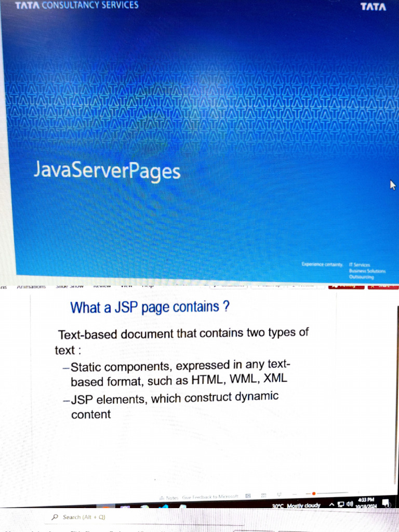Click the Text-based document paragraph
The image size is (399, 532).
point(181,341)
